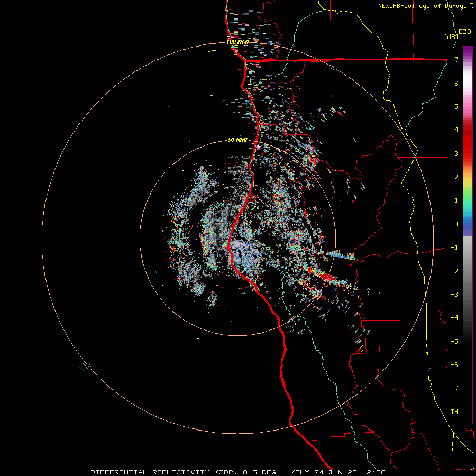Viewport: 476px width, 476px height.
Task: Pick the blue band near 0 on color bar
Action: (467, 227)
